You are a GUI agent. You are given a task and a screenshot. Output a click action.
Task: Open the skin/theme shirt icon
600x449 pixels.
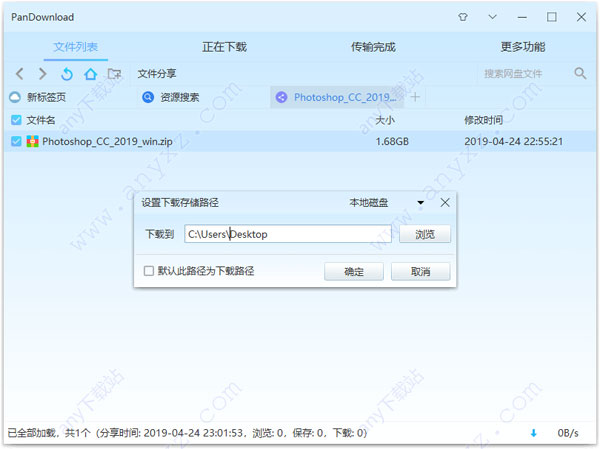pyautogui.click(x=462, y=17)
